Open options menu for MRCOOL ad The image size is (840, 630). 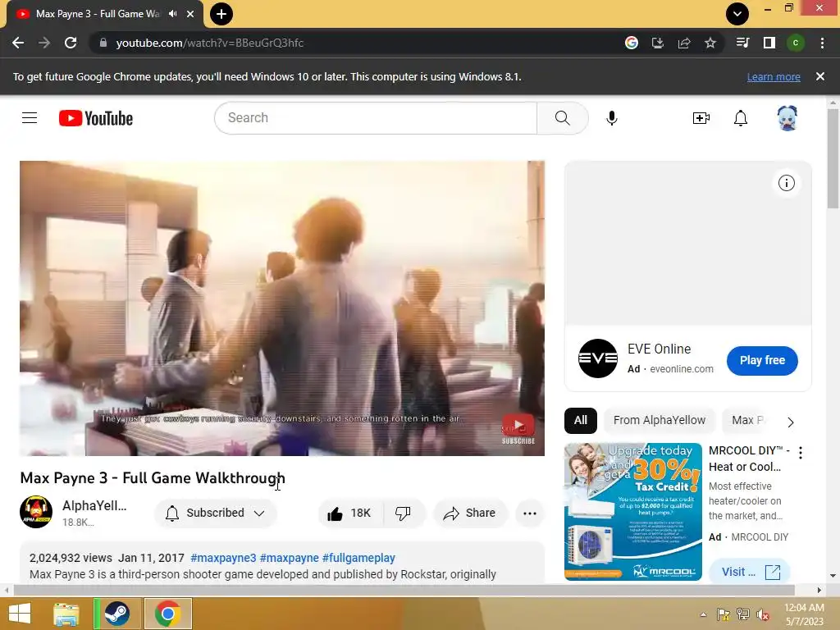pyautogui.click(x=801, y=453)
